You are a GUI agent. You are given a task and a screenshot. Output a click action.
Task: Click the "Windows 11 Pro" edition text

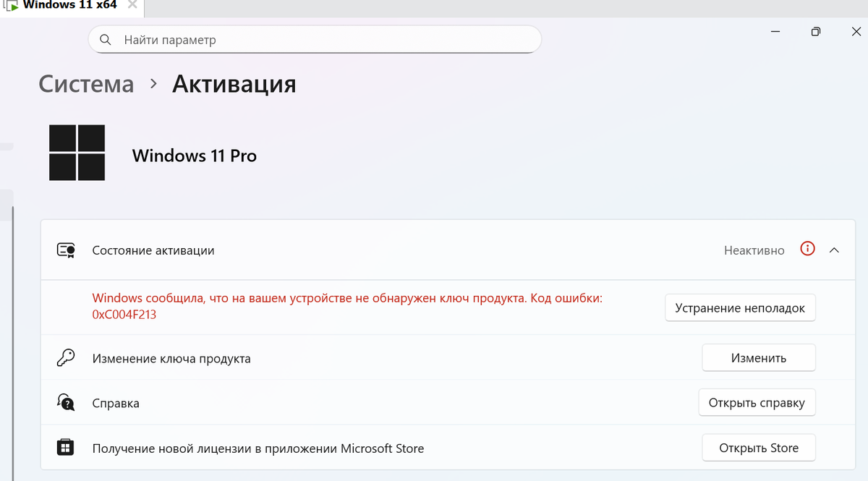(x=195, y=156)
